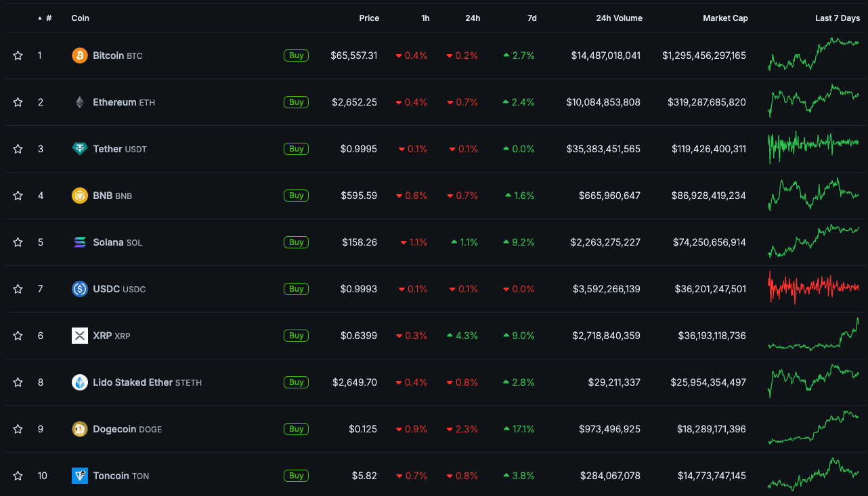Open XRP 7-day sparkline chart
The width and height of the screenshot is (868, 496).
(813, 334)
